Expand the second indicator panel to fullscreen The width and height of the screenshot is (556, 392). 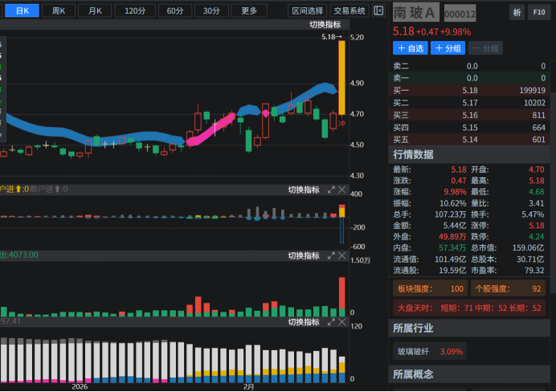coord(331,190)
